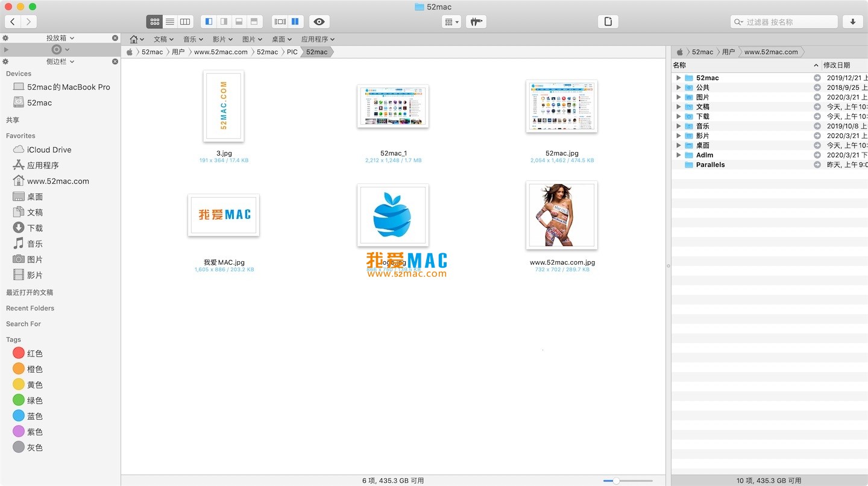Open the 文稿 menu in favorites bar
The height and width of the screenshot is (486, 868).
(163, 39)
